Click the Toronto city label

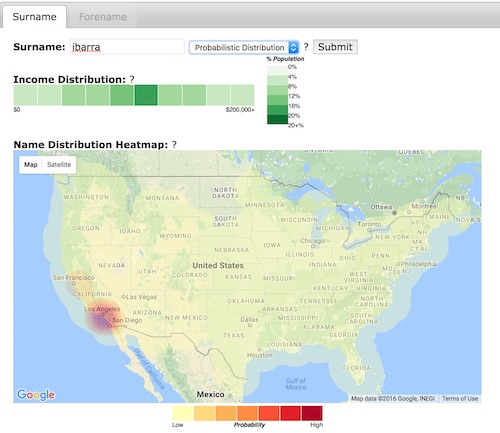(369, 224)
